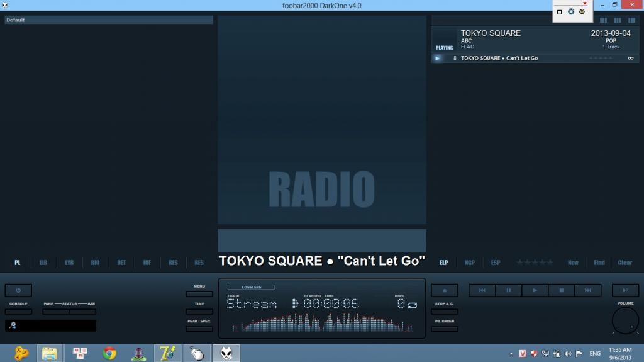
Task: Click the play indicator icon on track 8
Action: click(x=438, y=58)
